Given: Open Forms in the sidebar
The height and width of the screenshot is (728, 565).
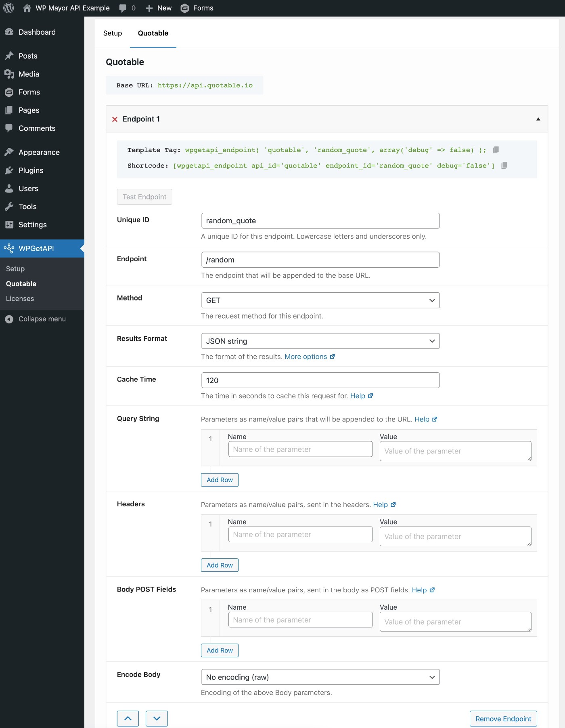Looking at the screenshot, I should (42, 92).
